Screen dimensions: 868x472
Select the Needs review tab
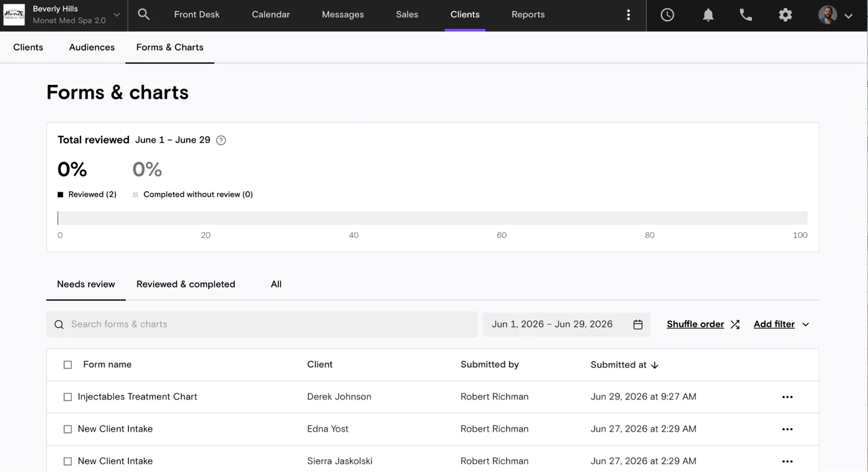(x=86, y=284)
